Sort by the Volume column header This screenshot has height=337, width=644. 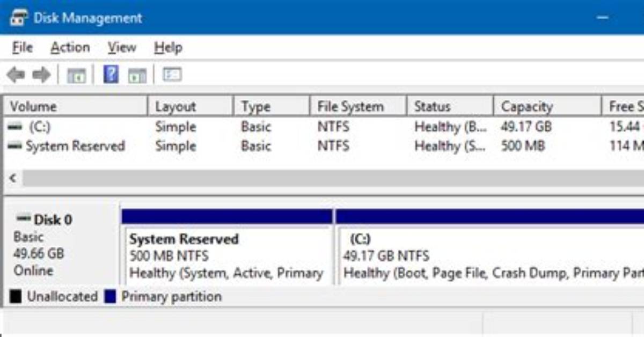(x=76, y=106)
